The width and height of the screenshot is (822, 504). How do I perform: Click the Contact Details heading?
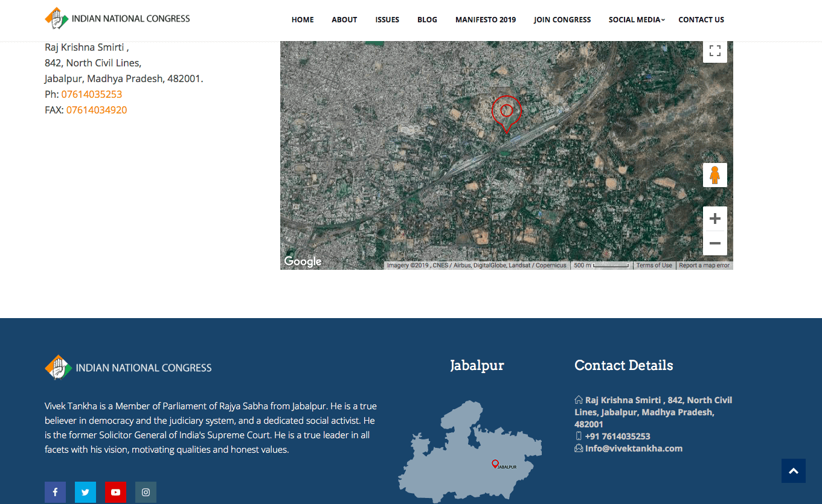[624, 365]
